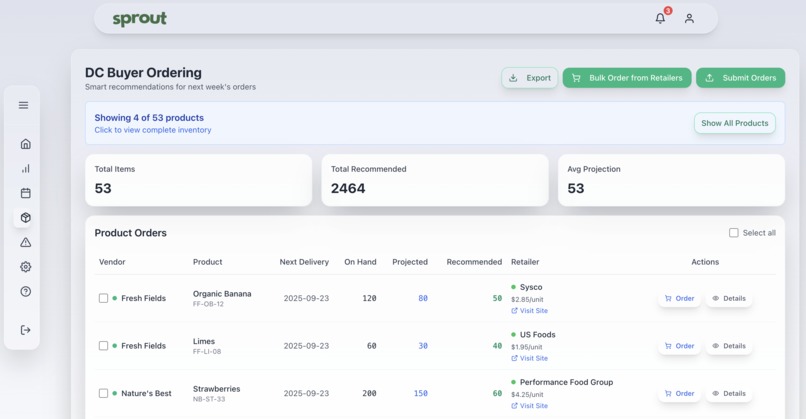Visit Site for Performance Food Group

[529, 406]
